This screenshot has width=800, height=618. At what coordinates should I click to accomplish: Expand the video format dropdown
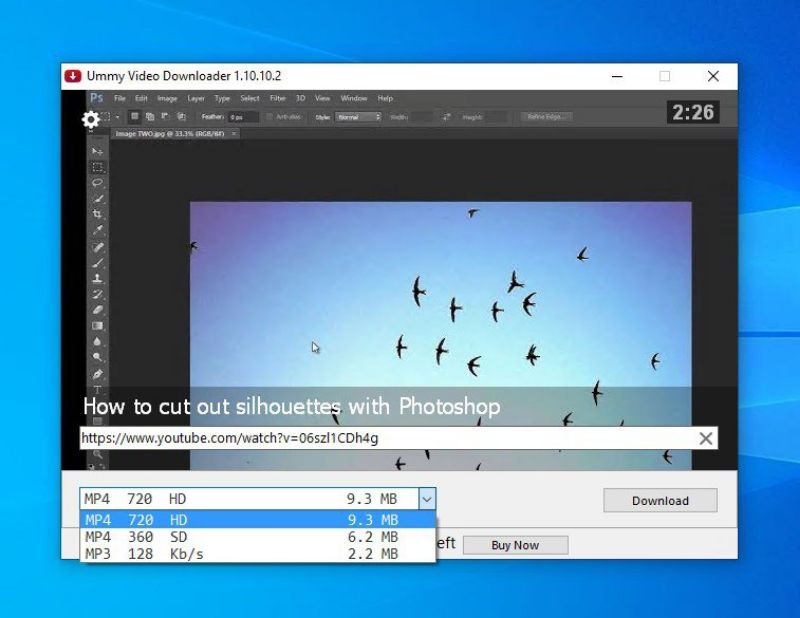point(427,498)
